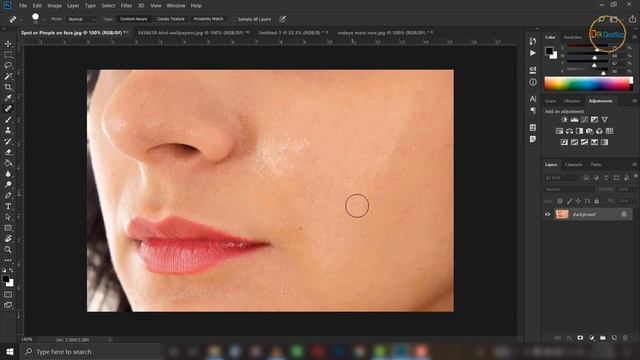Switch to the Paths tab

point(596,164)
